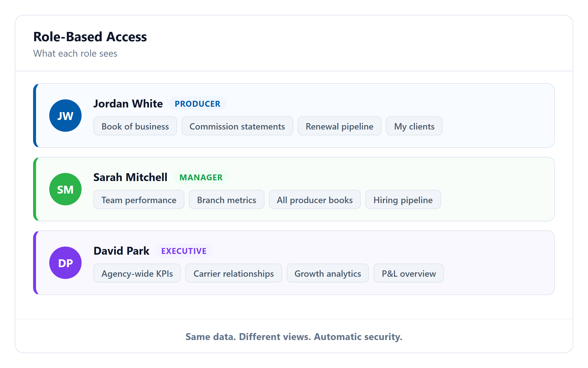The height and width of the screenshot is (368, 588).
Task: Click the DP avatar for David Park
Action: (65, 263)
